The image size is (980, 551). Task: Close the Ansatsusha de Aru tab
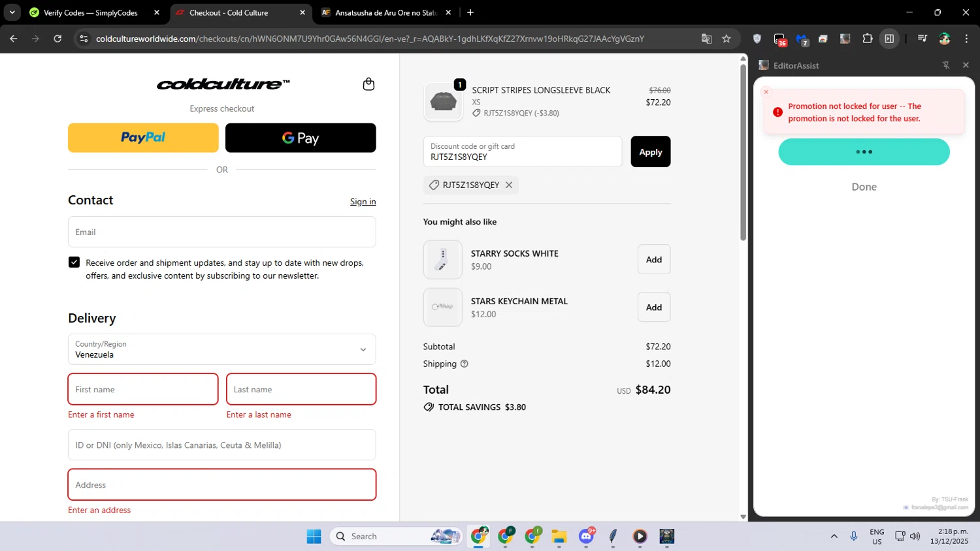click(x=448, y=12)
